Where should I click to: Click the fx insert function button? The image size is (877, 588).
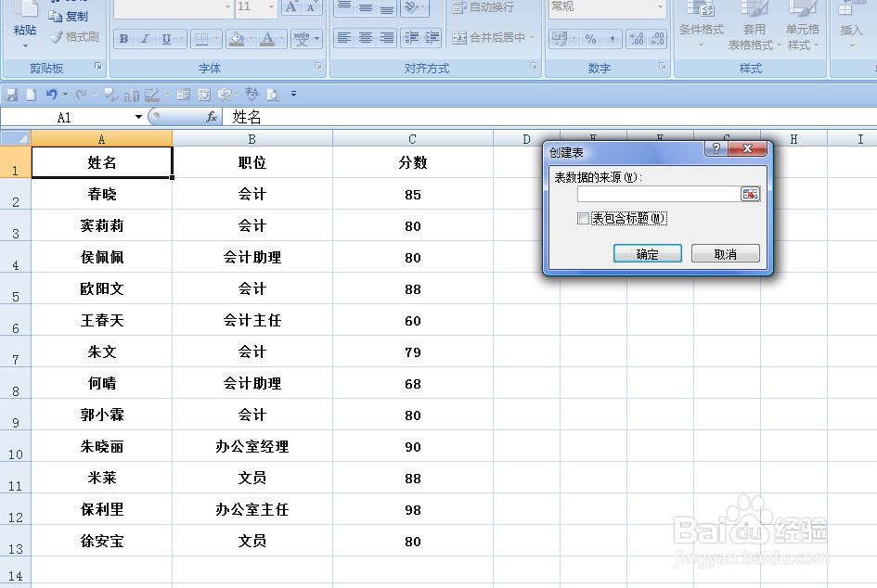(x=212, y=117)
